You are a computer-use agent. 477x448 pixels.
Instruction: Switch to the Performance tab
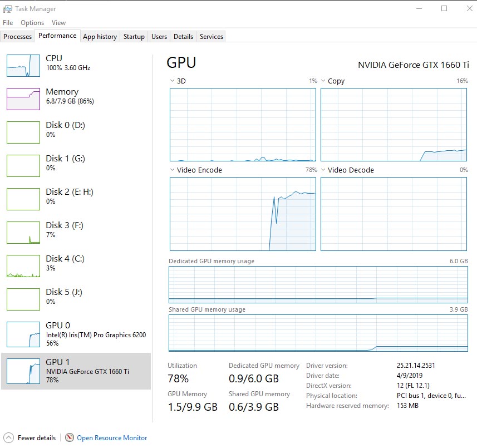click(x=57, y=36)
